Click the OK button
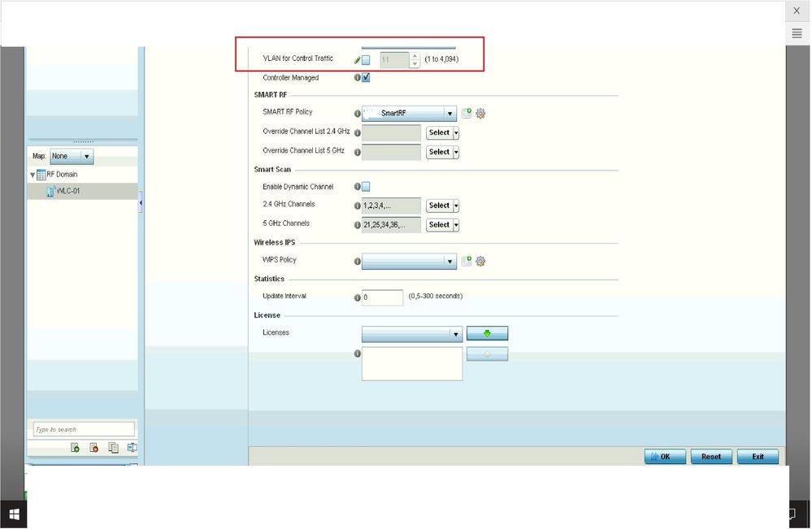Screen dimensions: 812x529 (665, 457)
